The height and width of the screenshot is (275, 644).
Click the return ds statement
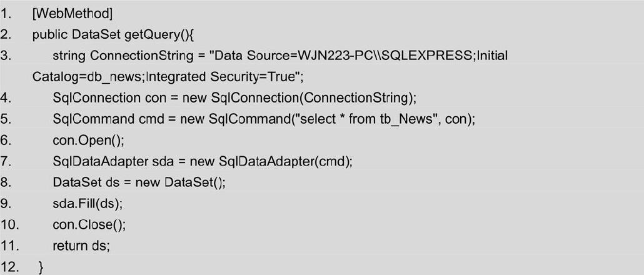pyautogui.click(x=81, y=246)
